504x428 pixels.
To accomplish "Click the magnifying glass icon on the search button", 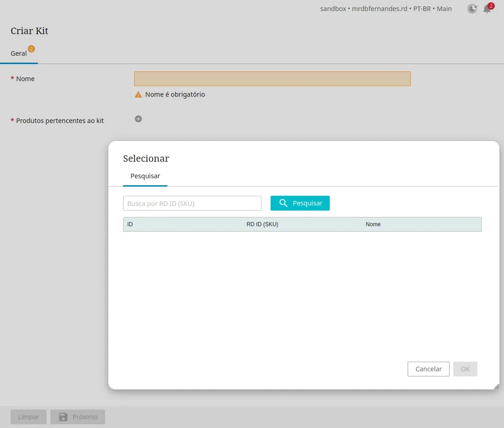I will 284,203.
